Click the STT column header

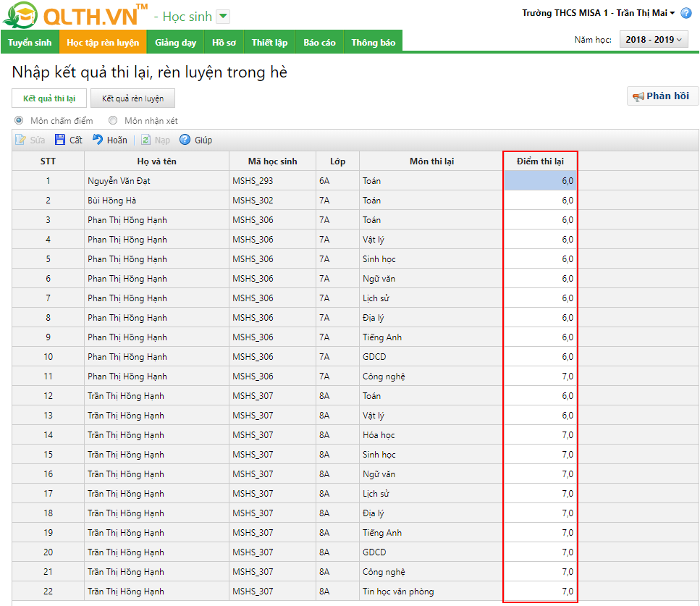tap(49, 161)
